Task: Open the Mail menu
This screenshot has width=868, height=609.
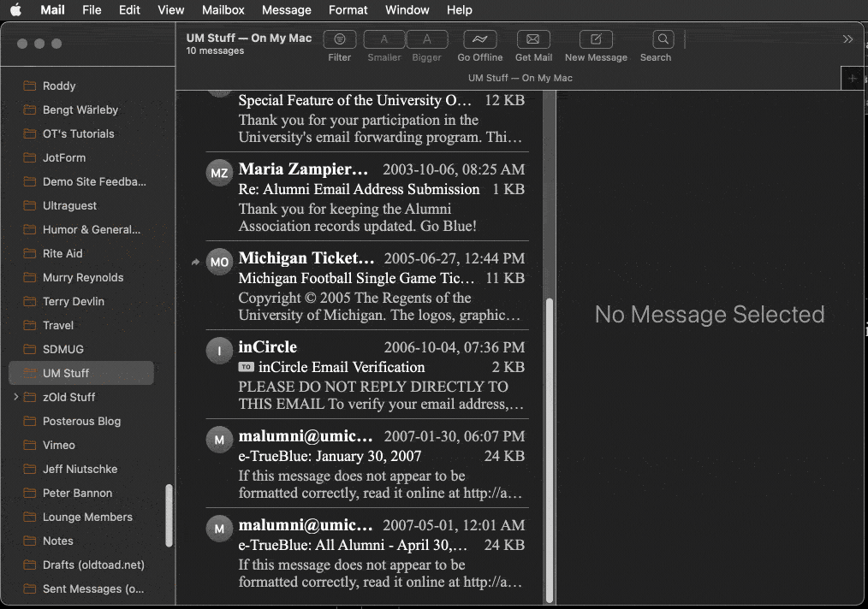Action: click(52, 10)
